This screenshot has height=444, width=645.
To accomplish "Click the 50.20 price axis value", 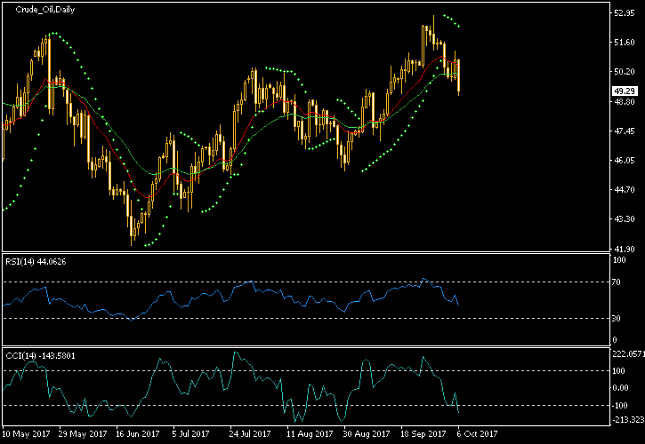I will (624, 72).
